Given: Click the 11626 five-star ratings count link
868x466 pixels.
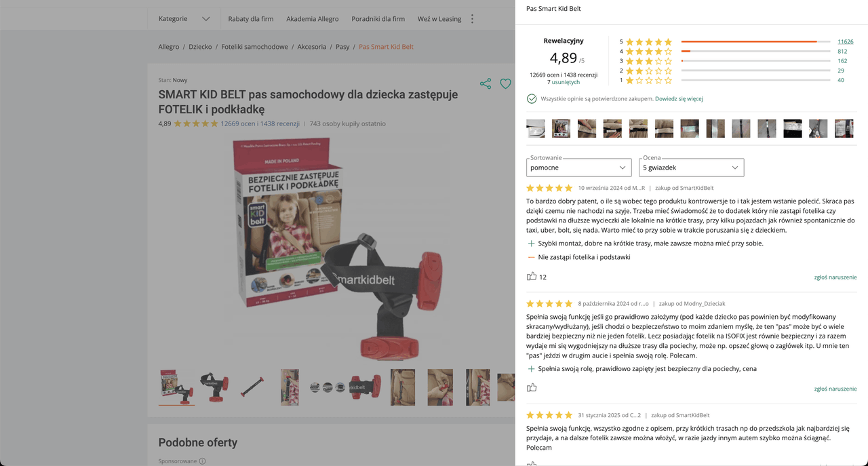Looking at the screenshot, I should [845, 42].
